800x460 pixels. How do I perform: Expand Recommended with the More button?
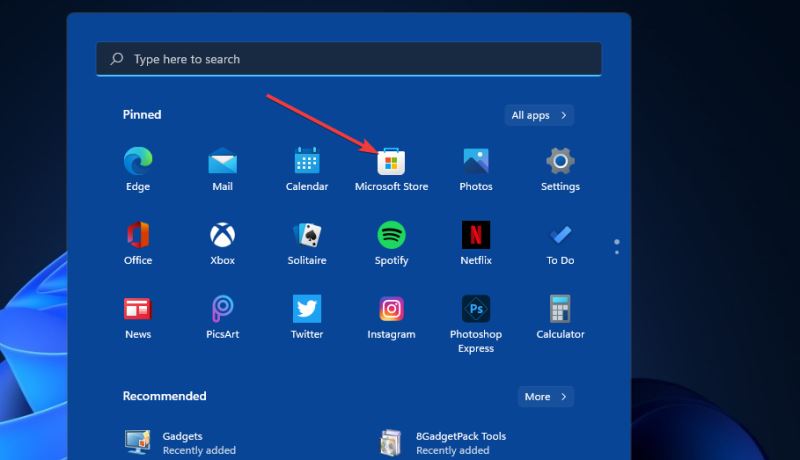pos(545,397)
